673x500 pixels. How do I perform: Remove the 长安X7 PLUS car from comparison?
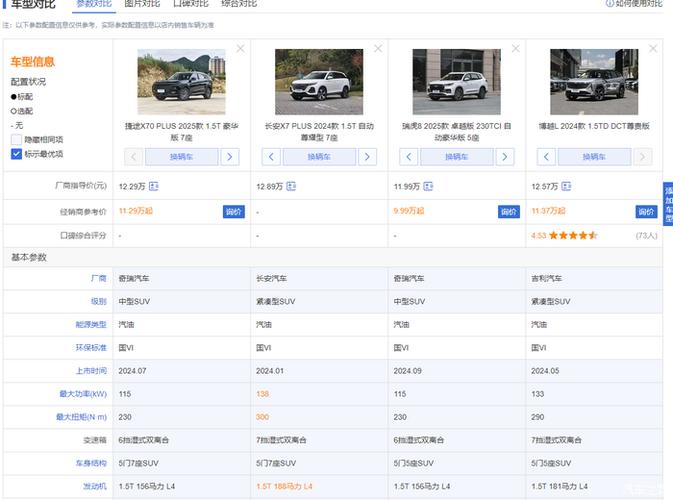pyautogui.click(x=378, y=48)
